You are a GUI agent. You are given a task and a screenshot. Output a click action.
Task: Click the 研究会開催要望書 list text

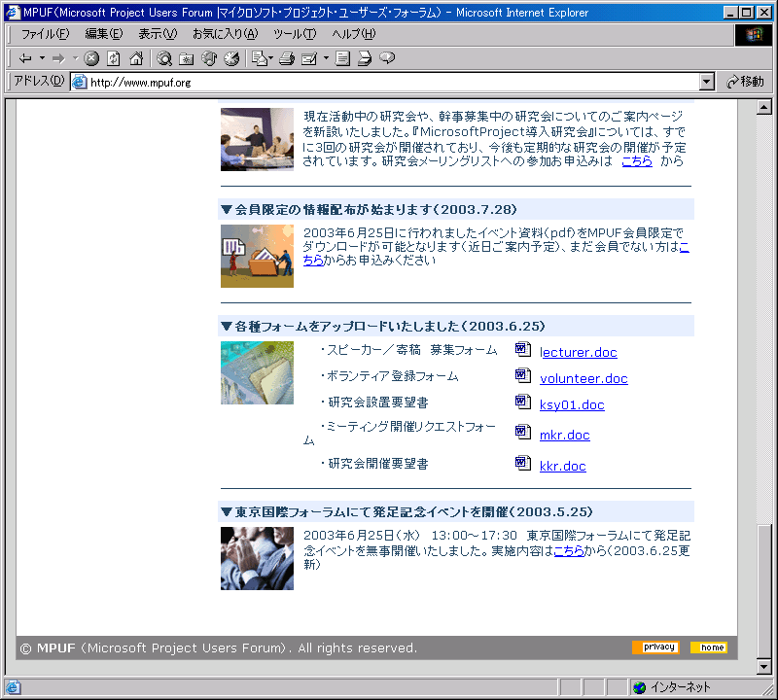pyautogui.click(x=374, y=464)
